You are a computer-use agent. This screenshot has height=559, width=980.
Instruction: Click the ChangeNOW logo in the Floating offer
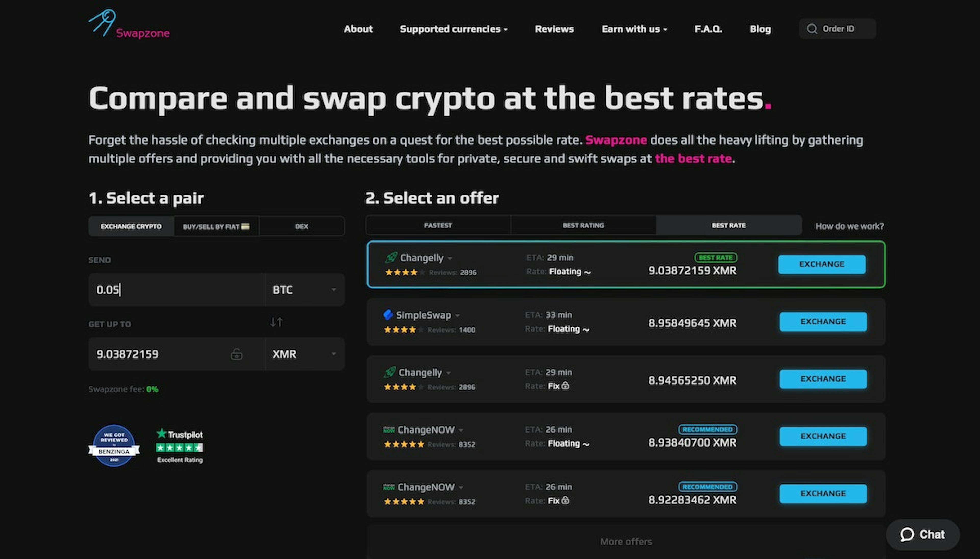[x=389, y=430]
